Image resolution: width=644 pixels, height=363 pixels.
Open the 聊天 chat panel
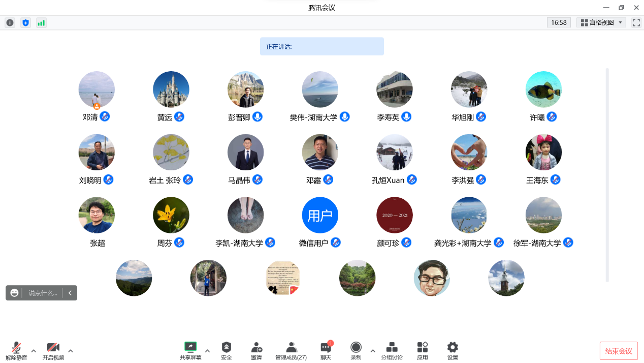pos(326,350)
